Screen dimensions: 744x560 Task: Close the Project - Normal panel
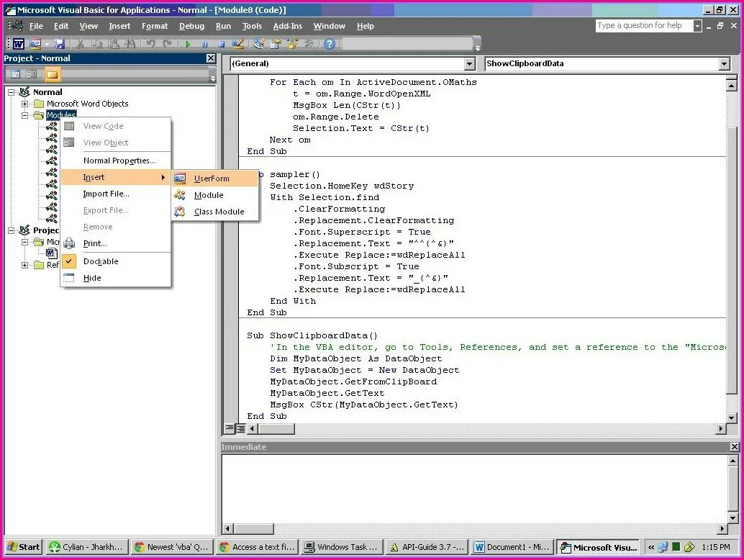pos(211,58)
